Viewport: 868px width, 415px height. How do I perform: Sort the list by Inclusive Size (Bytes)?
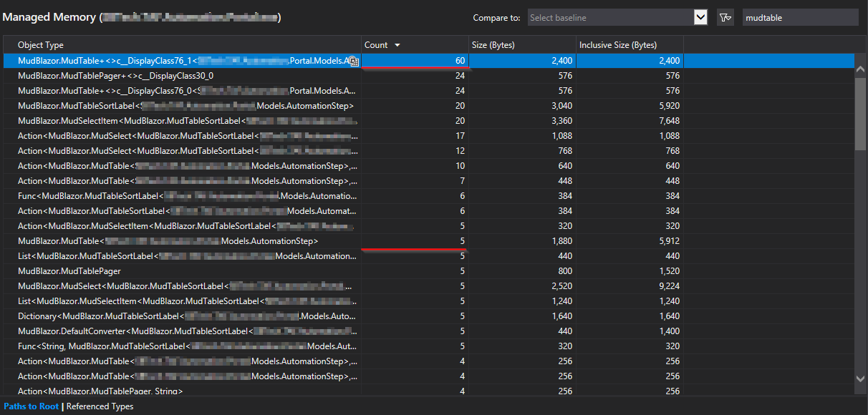[x=616, y=44]
